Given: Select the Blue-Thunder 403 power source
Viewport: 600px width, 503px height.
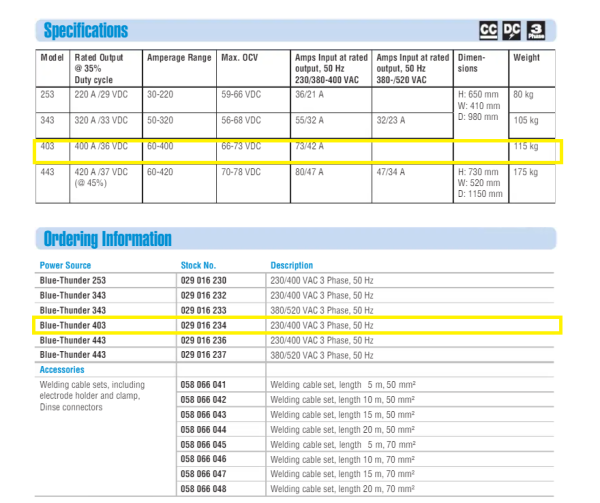Looking at the screenshot, I should tap(73, 325).
